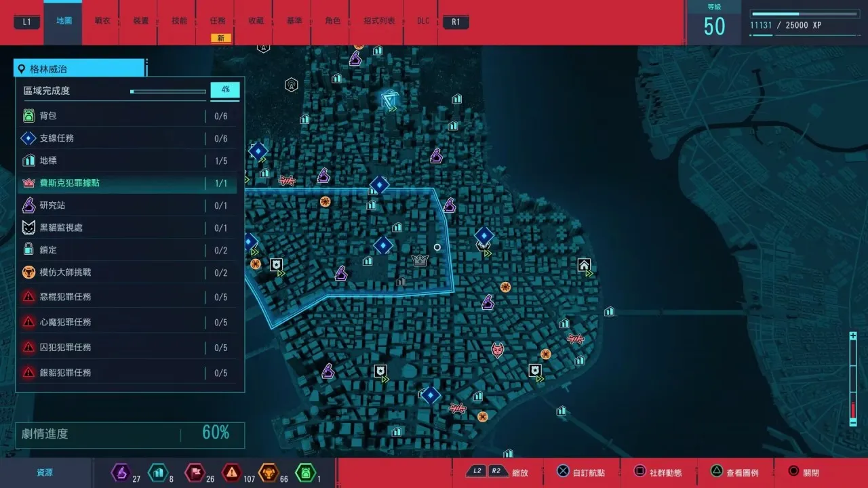Click the padlock icon beside 鎖定
Screen dimensions: 868x488
[x=28, y=249]
